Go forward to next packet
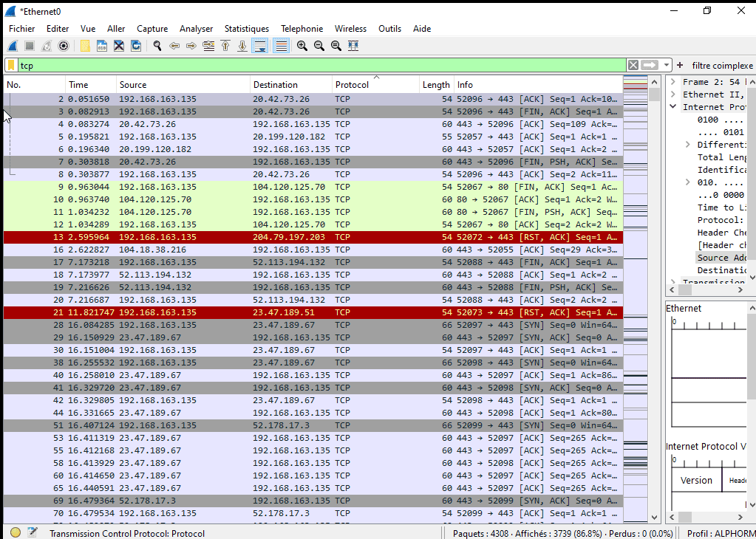The image size is (756, 539). (191, 46)
